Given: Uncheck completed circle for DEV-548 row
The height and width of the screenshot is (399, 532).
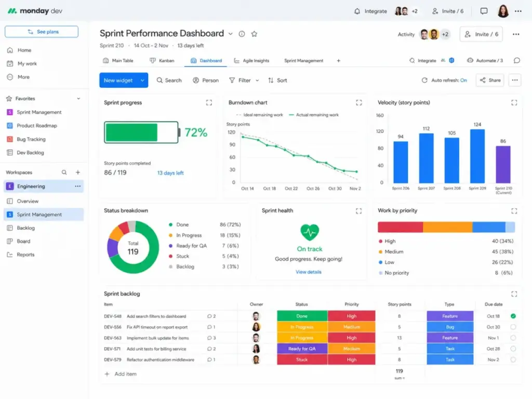Looking at the screenshot, I should tap(513, 316).
